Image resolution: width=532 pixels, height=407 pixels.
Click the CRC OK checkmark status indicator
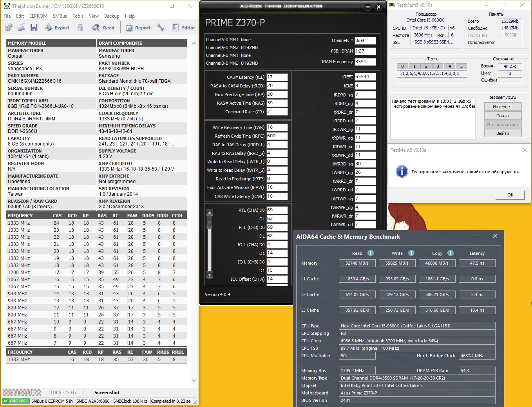[16, 401]
